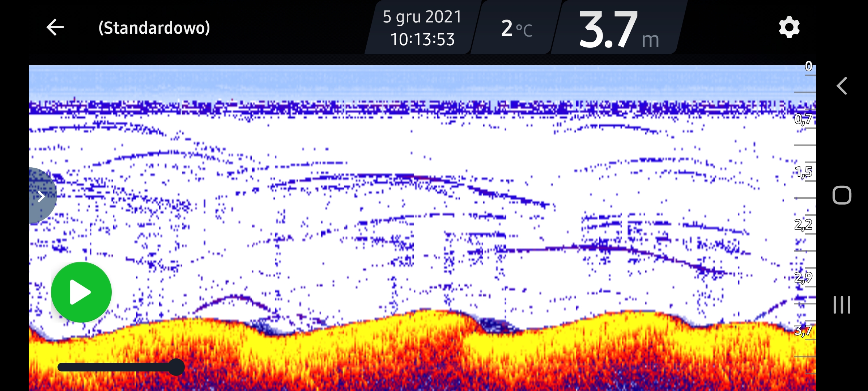
Task: Tap the date and time panel
Action: tap(422, 28)
